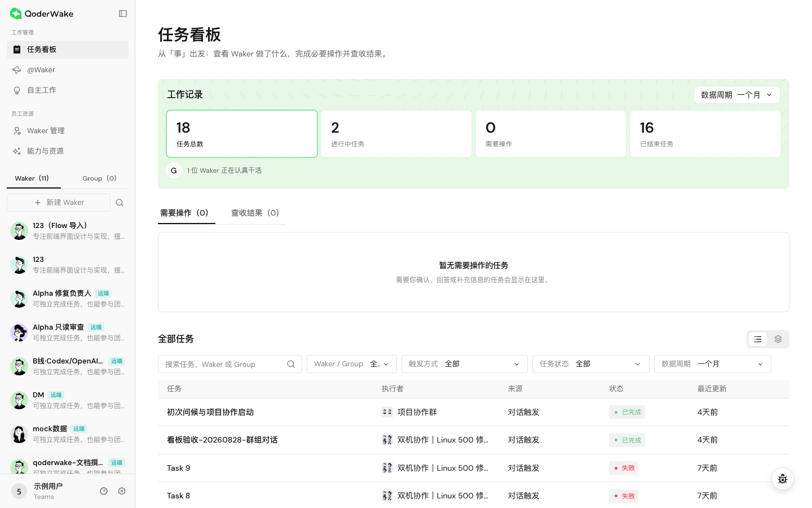Viewport: 812px width, 508px height.
Task: Open the help icon next to 示例用户
Action: coord(104,491)
